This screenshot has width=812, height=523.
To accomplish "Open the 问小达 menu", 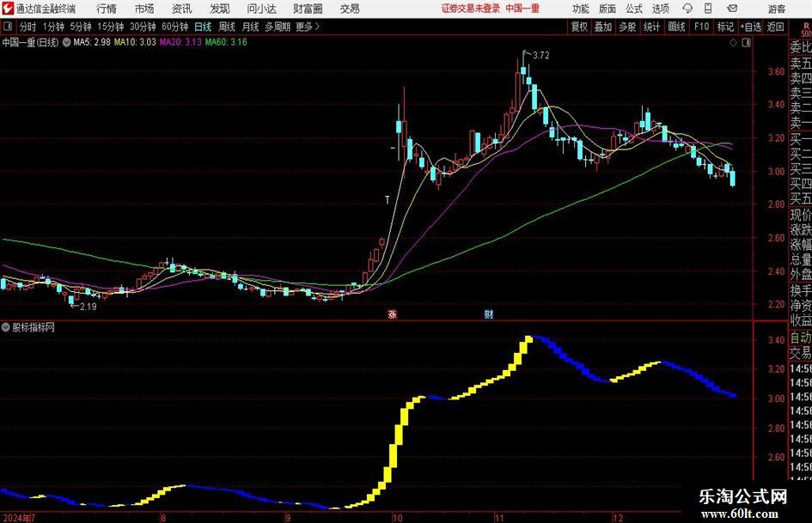I will coord(261,9).
